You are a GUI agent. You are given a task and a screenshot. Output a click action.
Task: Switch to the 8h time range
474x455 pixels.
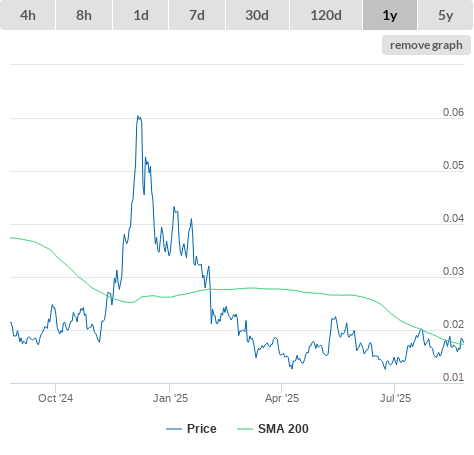click(84, 15)
